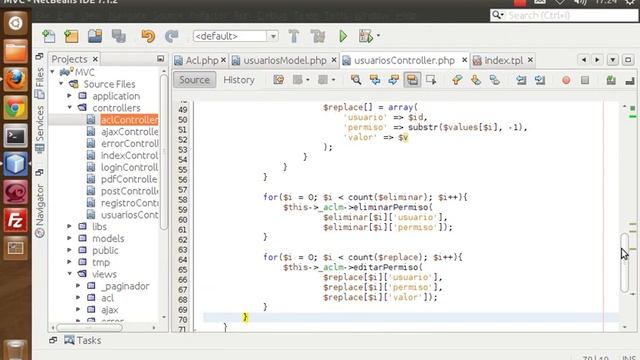Click the Build Project hammer icon

(294, 36)
